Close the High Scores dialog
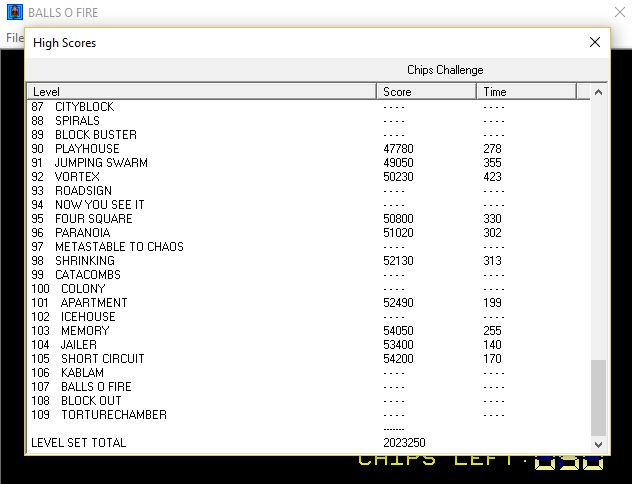The height and width of the screenshot is (484, 632). (x=595, y=42)
